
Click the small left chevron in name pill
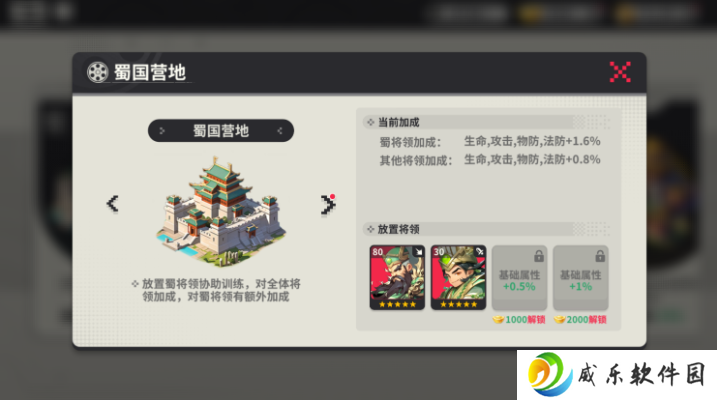pyautogui.click(x=161, y=131)
